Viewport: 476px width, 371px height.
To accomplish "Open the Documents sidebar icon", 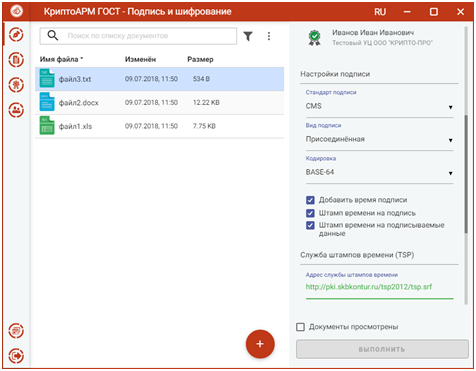I will tap(16, 60).
